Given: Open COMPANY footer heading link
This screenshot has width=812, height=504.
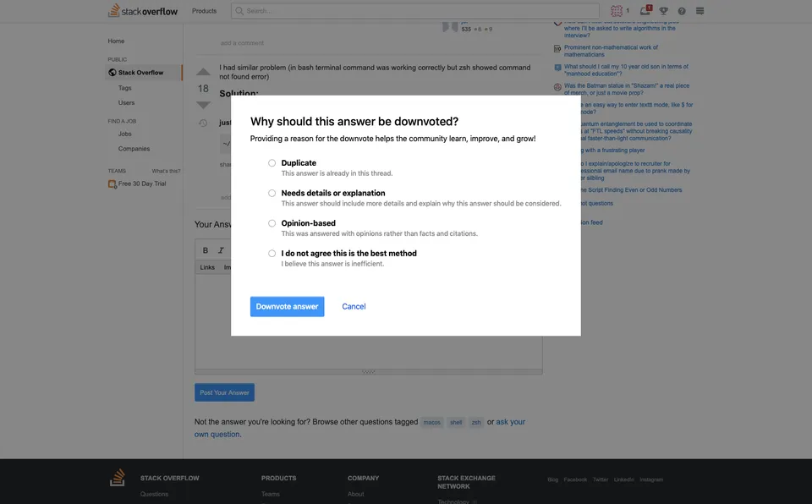Looking at the screenshot, I should (x=363, y=478).
